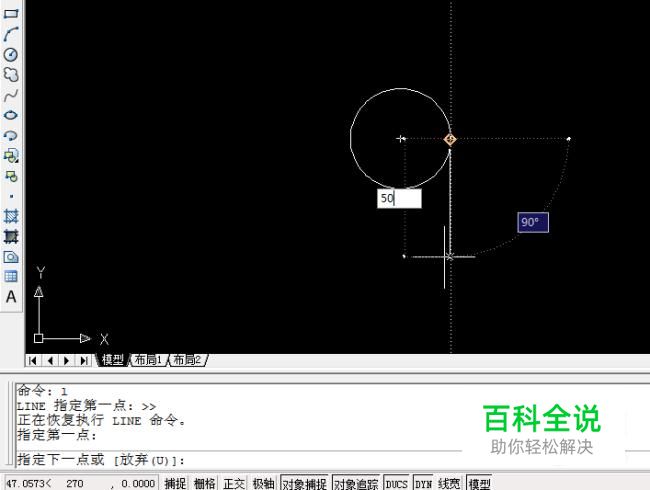Click the 模型 status bar space button
This screenshot has height=490, width=650.
479,483
